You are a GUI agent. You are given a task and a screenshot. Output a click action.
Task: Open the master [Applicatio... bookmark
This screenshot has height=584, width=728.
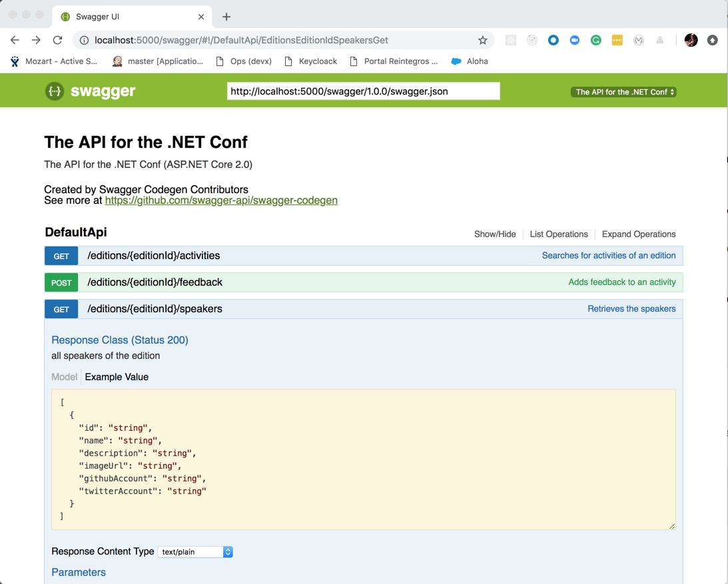coord(158,61)
